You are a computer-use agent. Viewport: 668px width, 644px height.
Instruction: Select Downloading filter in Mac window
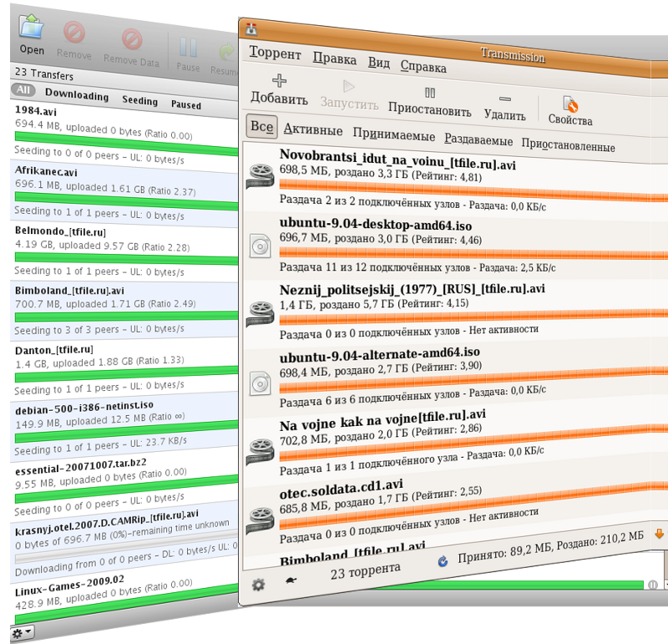pos(77,94)
